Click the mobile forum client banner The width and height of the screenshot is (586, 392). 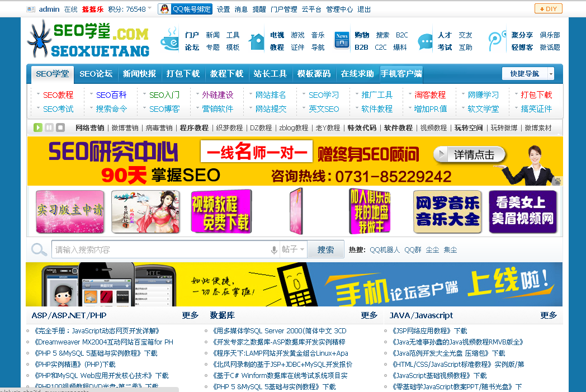pyautogui.click(x=294, y=284)
